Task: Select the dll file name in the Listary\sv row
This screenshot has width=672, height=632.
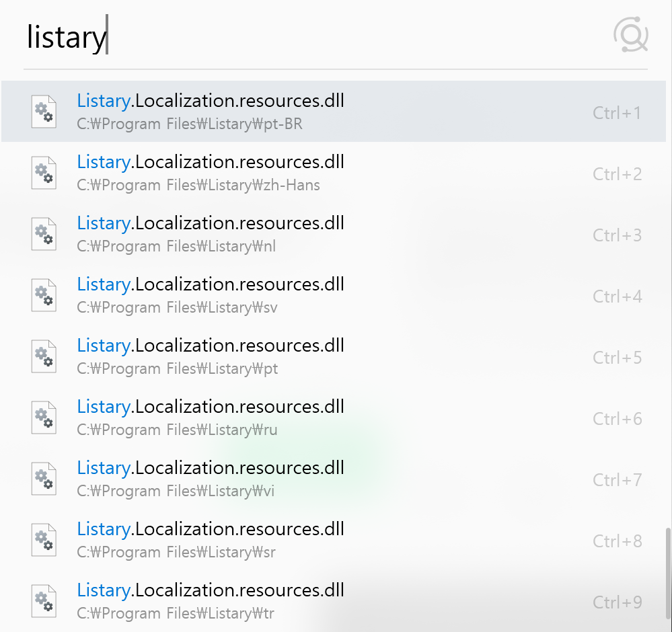Action: [211, 285]
